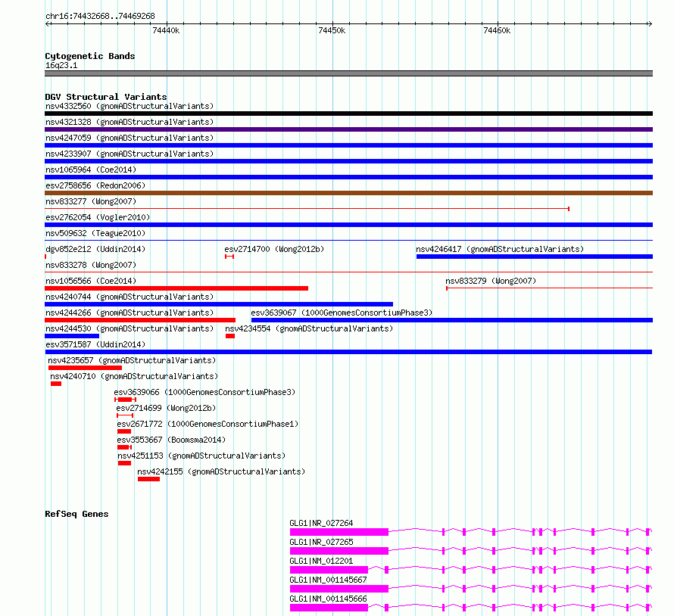Click the DGV Structural Variants track title
This screenshot has height=616, width=674.
pyautogui.click(x=106, y=97)
